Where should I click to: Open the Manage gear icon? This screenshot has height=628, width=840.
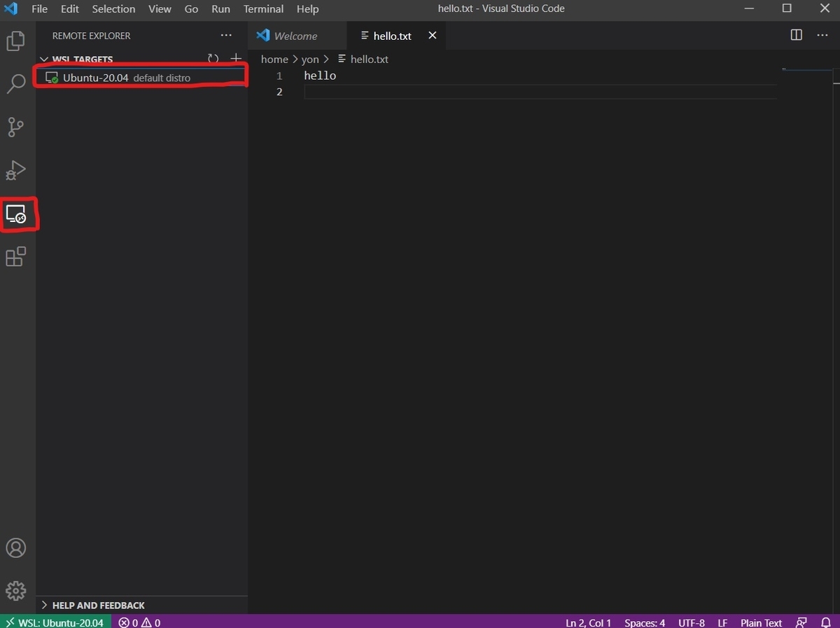coord(15,590)
